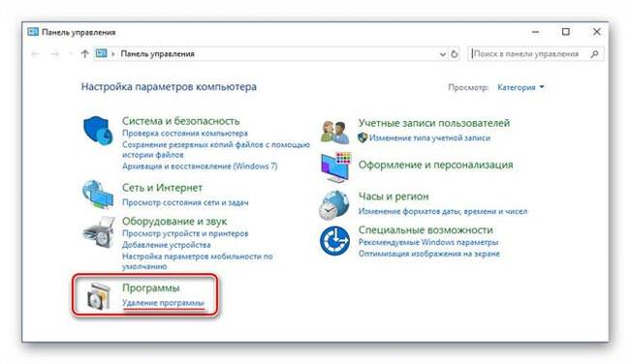This screenshot has height=364, width=630.
Task: Click the Back arrow in navigation bar
Action: (35, 54)
